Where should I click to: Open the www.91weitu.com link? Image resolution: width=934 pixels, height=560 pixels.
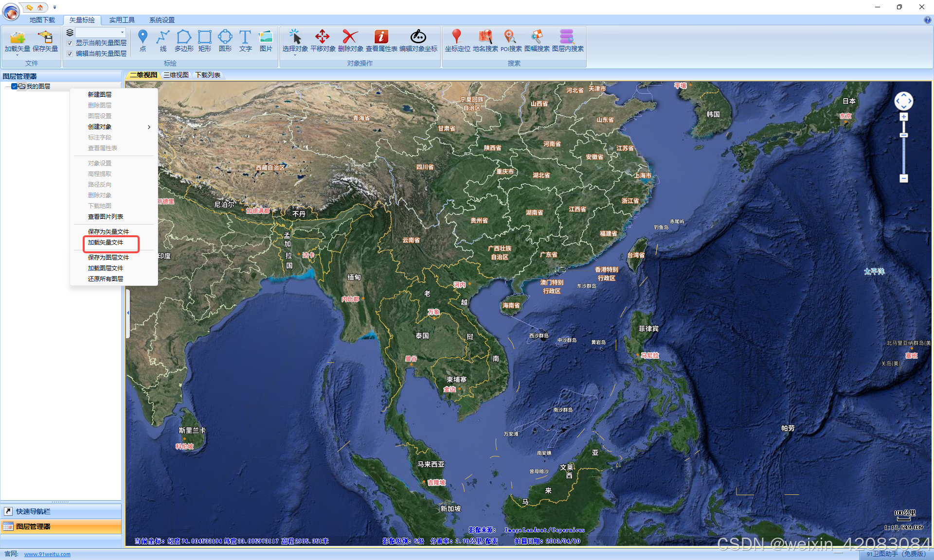47,554
